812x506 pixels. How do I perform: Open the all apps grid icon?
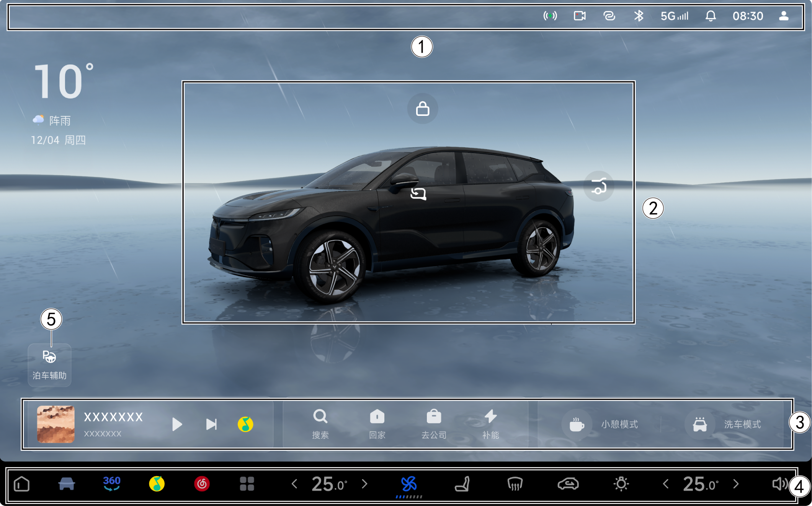[x=247, y=484]
